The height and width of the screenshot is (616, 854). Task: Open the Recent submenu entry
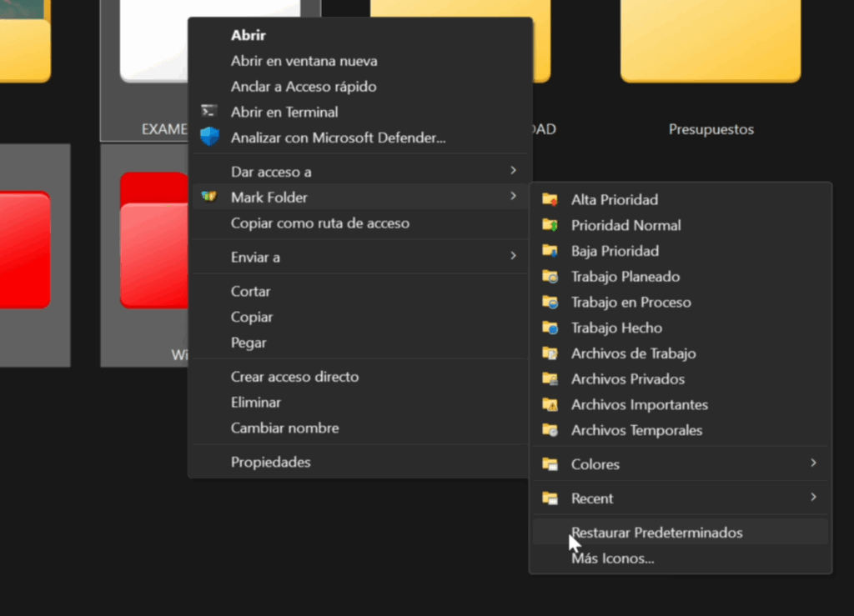(681, 498)
